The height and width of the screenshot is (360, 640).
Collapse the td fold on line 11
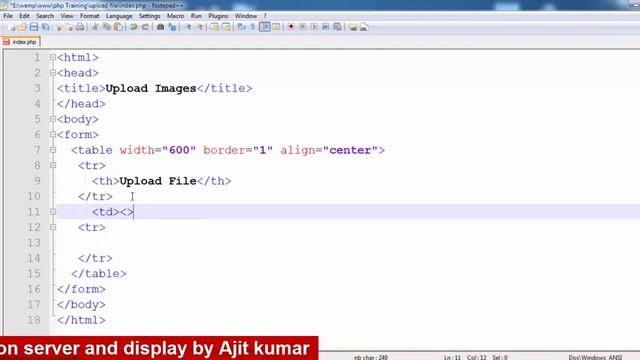pos(53,212)
